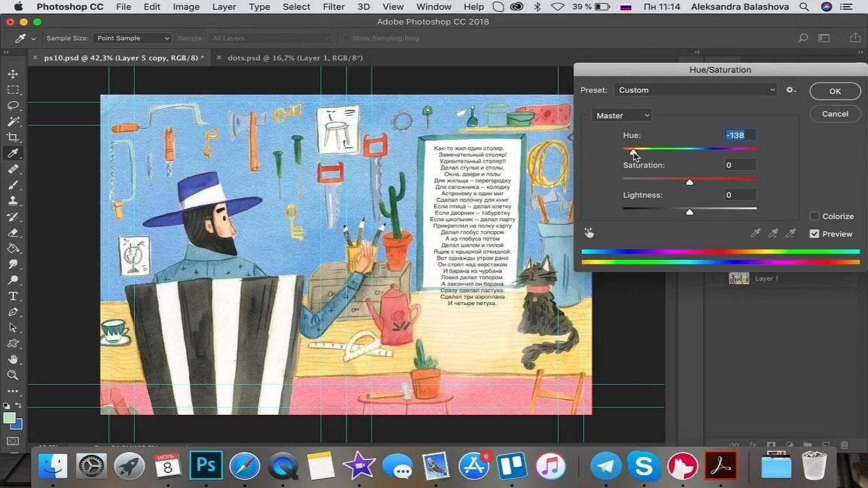Open the Sample All Layers dropdown
868x488 pixels.
point(269,38)
